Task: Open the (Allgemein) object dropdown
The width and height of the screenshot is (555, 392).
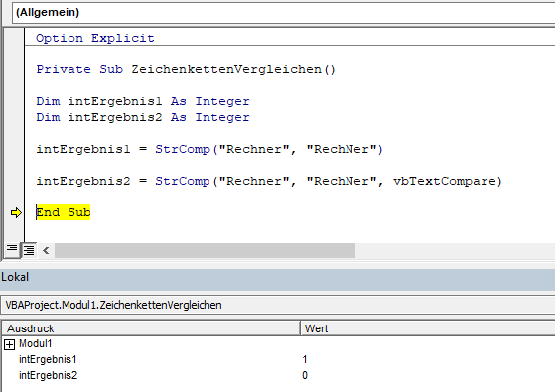Action: (x=283, y=12)
